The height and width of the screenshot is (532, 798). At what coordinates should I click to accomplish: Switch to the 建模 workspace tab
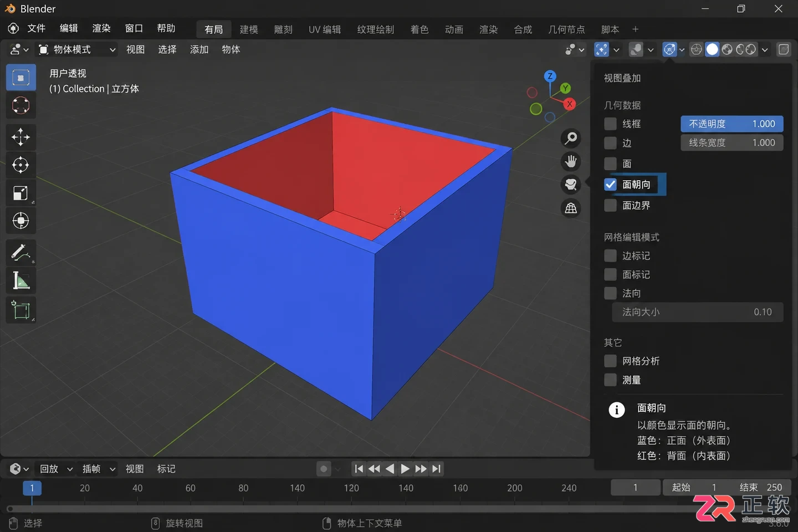[x=249, y=29]
